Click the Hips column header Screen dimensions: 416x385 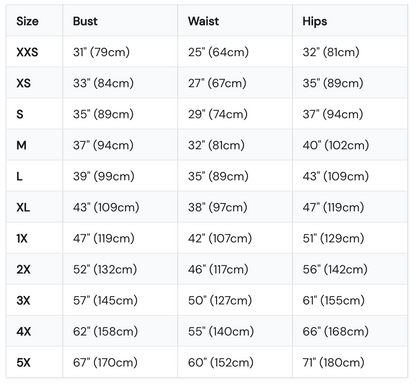coord(314,21)
